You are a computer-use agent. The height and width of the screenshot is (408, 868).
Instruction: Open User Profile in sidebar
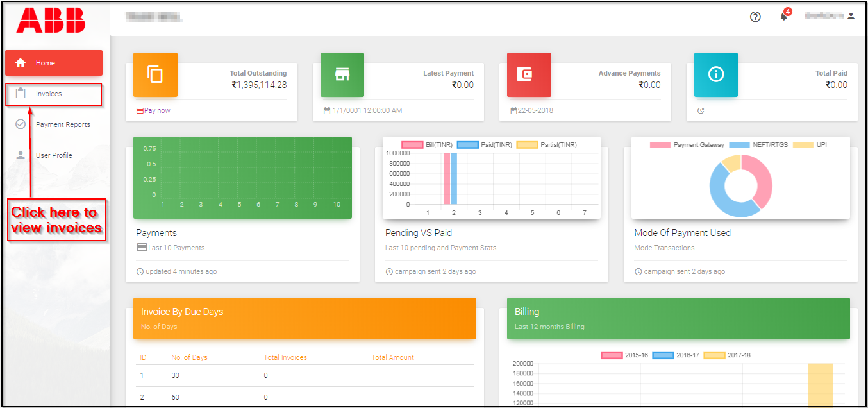[x=53, y=155]
